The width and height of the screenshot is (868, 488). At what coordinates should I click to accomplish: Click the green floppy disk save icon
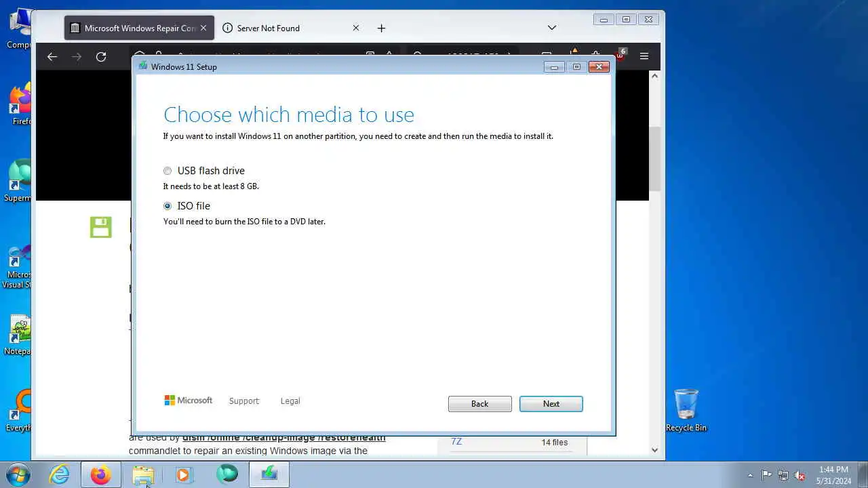tap(100, 227)
